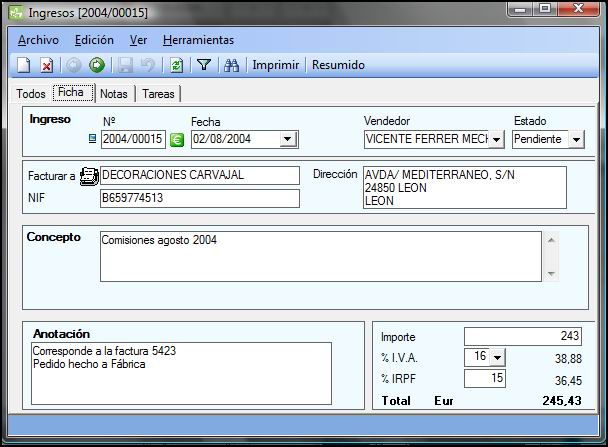Image resolution: width=608 pixels, height=447 pixels.
Task: Go to next record with green arrow
Action: 97,65
